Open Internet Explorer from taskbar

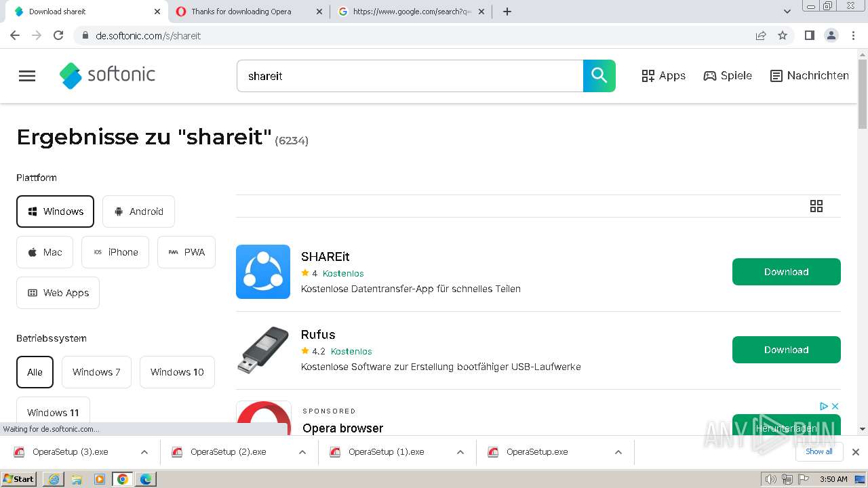54,479
